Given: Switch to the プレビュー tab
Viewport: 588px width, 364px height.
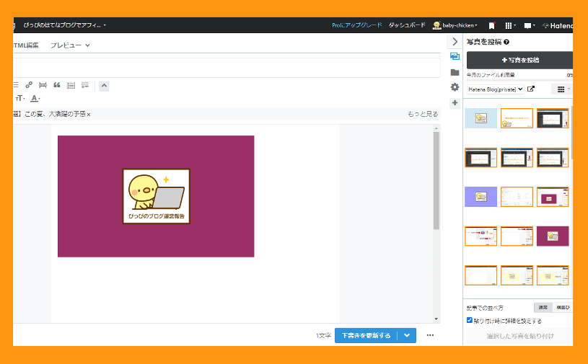Looking at the screenshot, I should 70,45.
